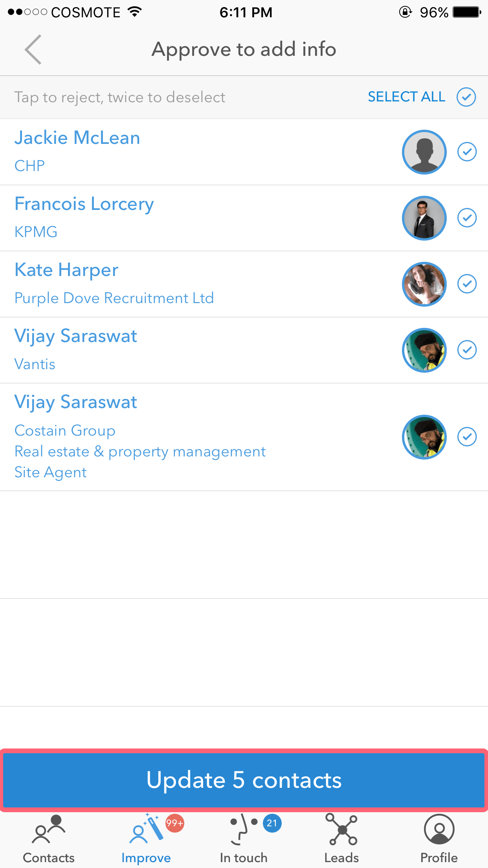Deselect the checkmark beside Kate Harper
This screenshot has width=488, height=868.
tap(467, 284)
